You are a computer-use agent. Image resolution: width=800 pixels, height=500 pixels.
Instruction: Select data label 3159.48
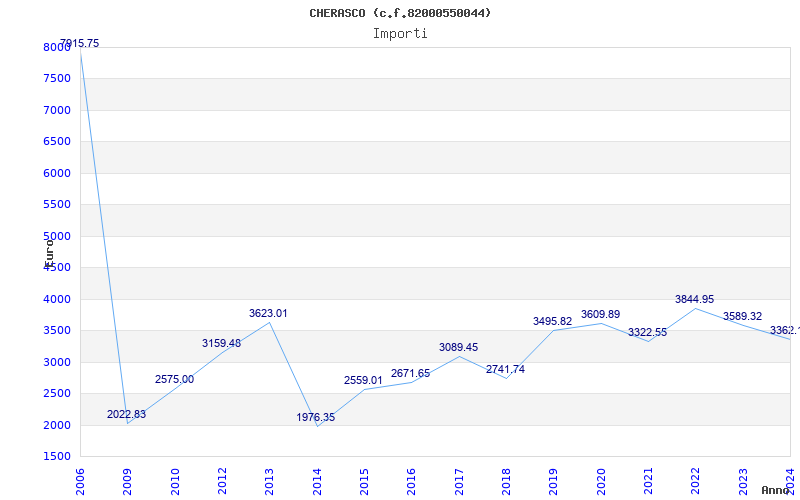pos(221,343)
